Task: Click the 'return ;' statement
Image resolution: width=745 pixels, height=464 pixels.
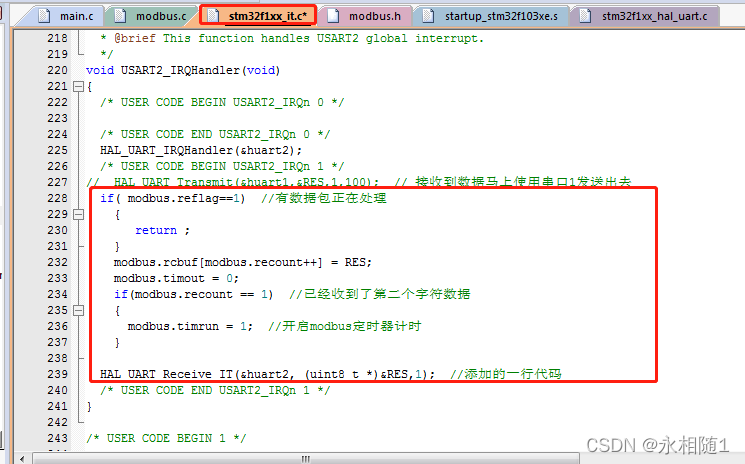Action: tap(162, 231)
